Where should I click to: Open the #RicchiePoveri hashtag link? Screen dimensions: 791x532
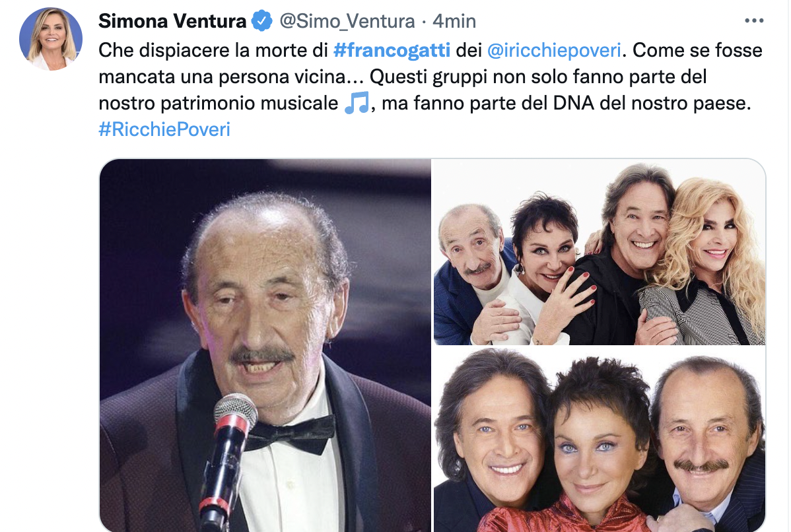click(x=164, y=129)
